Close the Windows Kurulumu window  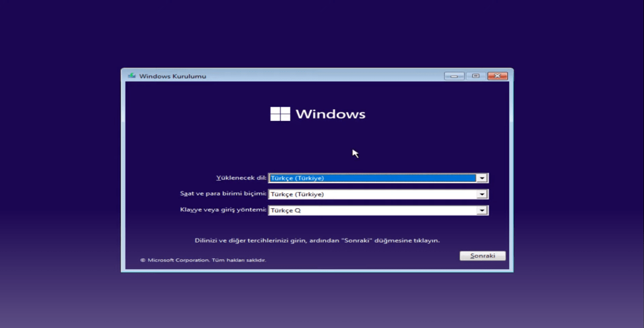(x=497, y=76)
